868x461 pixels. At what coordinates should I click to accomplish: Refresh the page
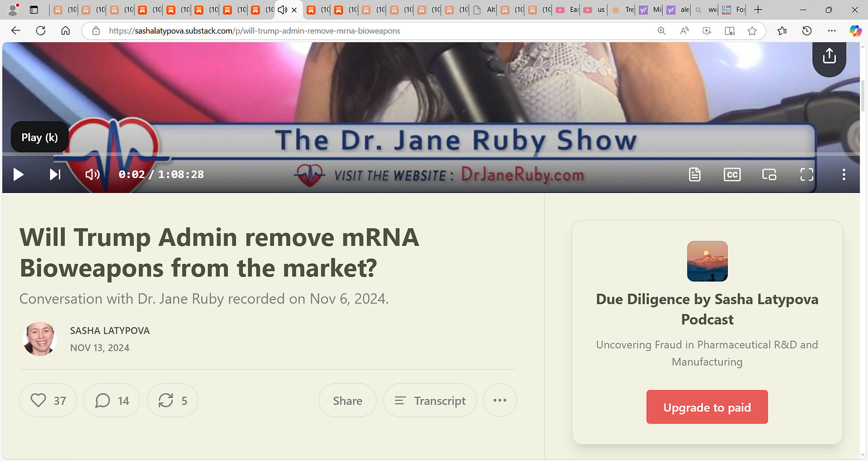click(41, 31)
